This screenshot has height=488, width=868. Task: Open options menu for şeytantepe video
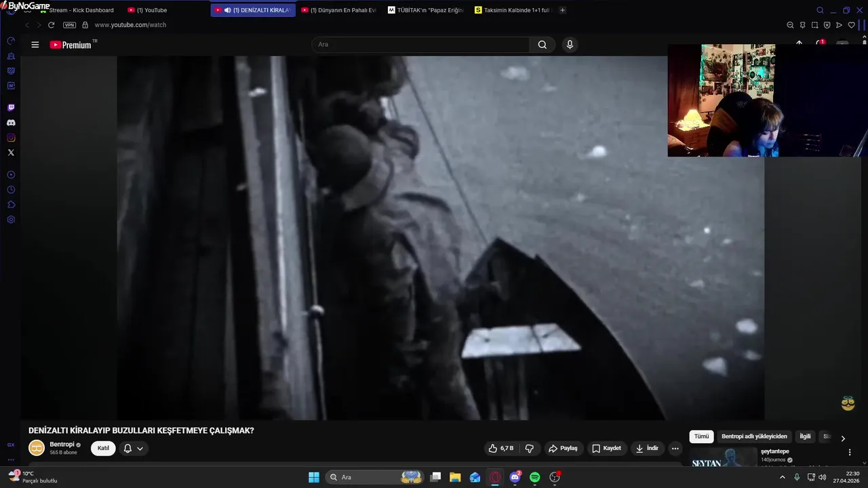click(x=850, y=452)
